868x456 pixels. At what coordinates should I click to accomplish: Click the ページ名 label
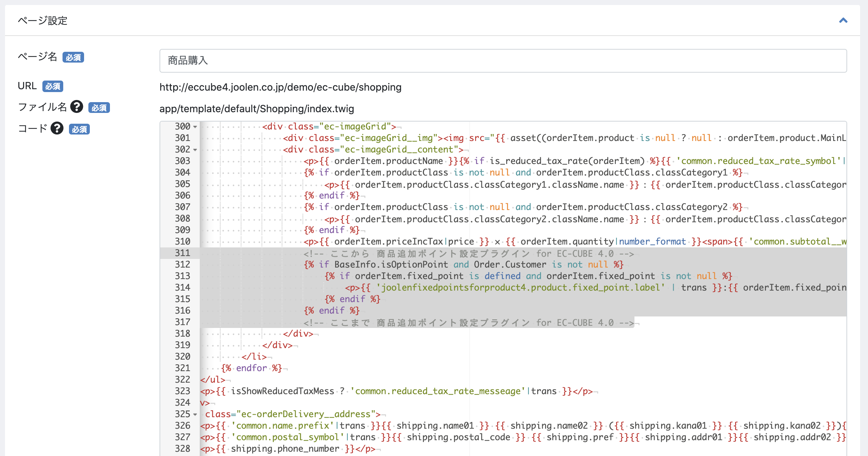pyautogui.click(x=37, y=57)
